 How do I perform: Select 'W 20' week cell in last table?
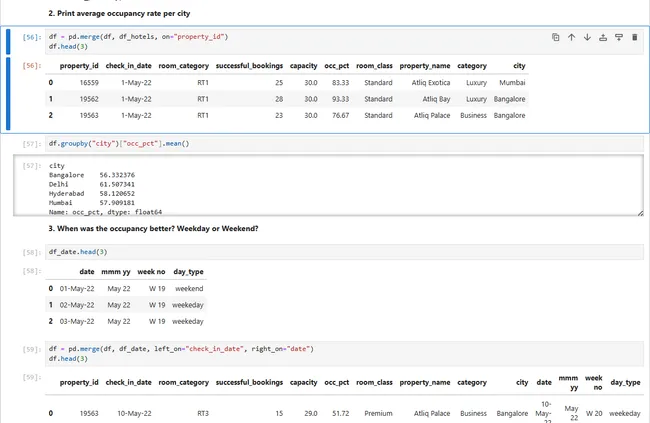pyautogui.click(x=594, y=413)
